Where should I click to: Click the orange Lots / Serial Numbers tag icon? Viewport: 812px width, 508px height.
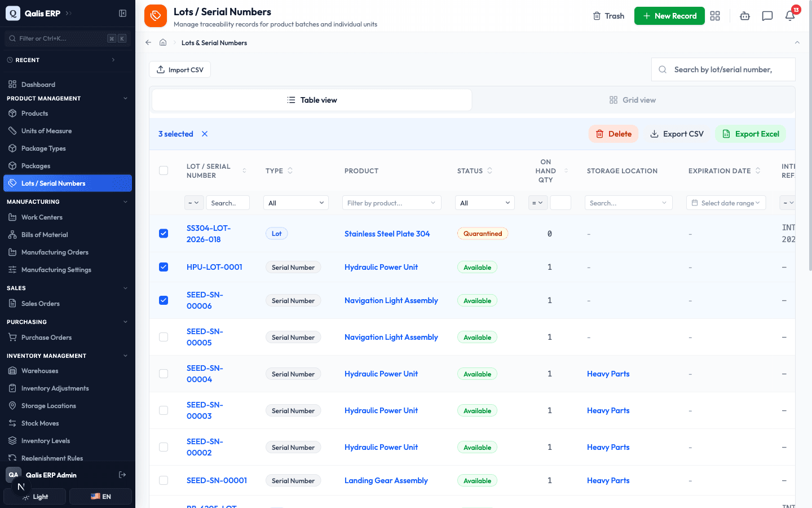pyautogui.click(x=156, y=16)
